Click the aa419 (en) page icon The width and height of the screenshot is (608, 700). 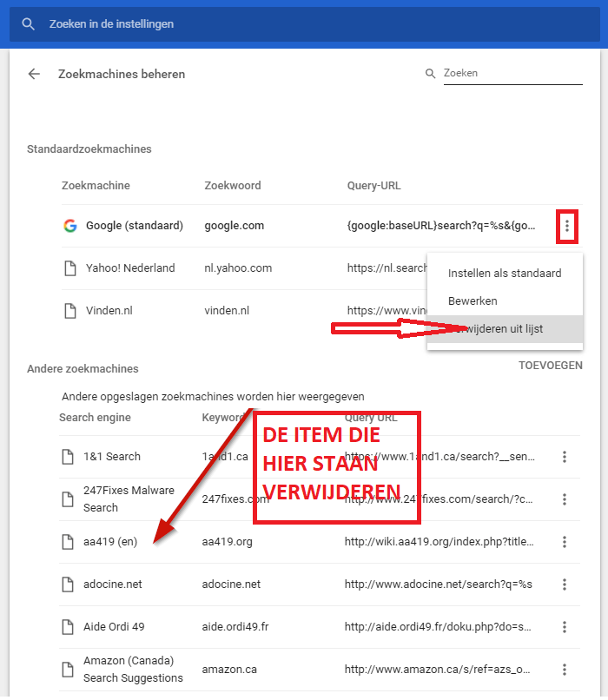point(68,542)
